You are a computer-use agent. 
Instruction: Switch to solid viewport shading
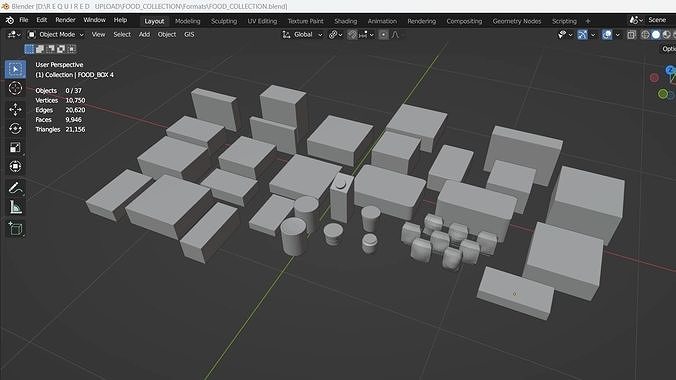click(656, 35)
